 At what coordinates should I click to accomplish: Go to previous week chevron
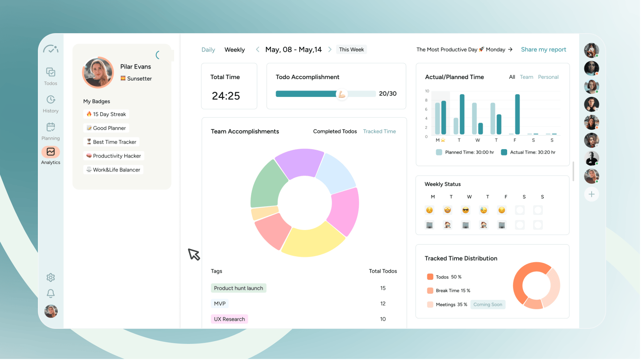click(258, 50)
